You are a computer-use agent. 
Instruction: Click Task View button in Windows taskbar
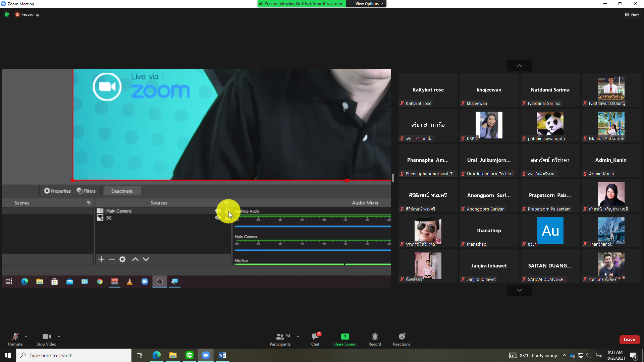pyautogui.click(x=140, y=355)
